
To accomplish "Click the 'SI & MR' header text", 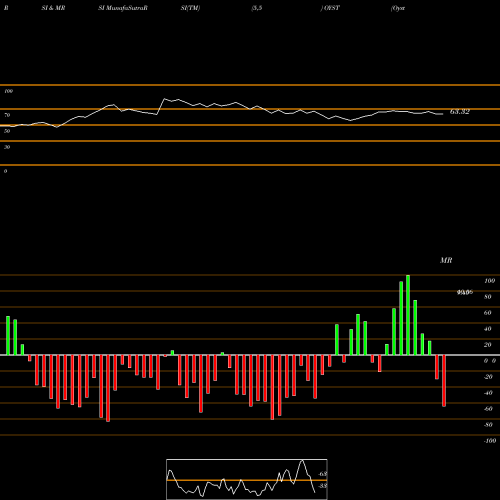I will coord(53,8).
